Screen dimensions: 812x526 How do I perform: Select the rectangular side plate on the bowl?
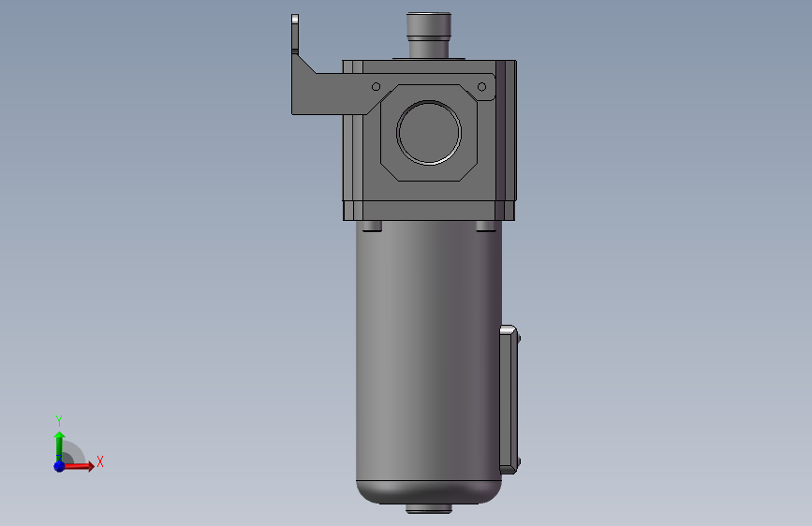coord(510,399)
